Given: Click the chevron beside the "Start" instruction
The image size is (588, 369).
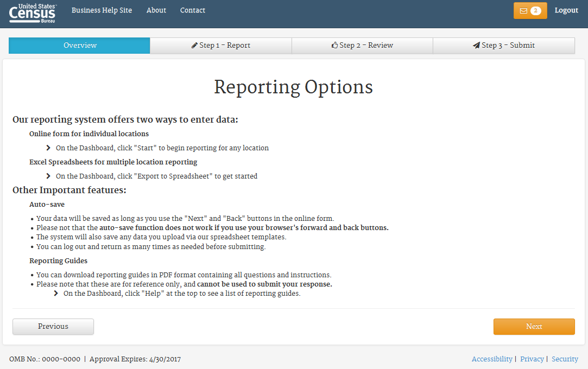Looking at the screenshot, I should (x=49, y=148).
